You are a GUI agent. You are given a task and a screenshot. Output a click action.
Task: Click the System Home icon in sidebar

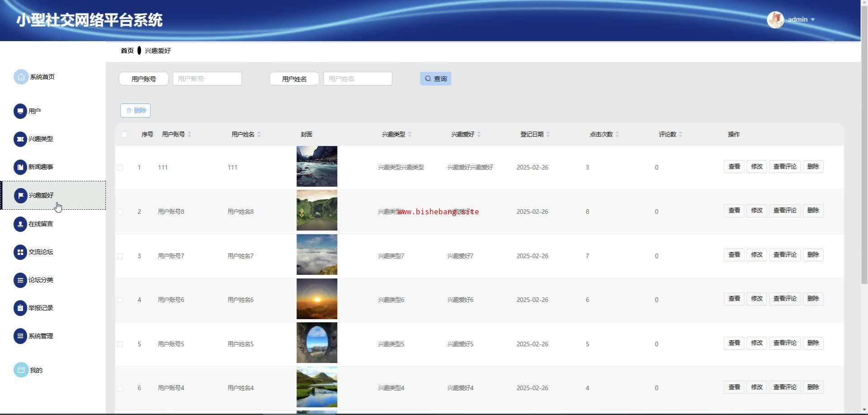pos(21,77)
